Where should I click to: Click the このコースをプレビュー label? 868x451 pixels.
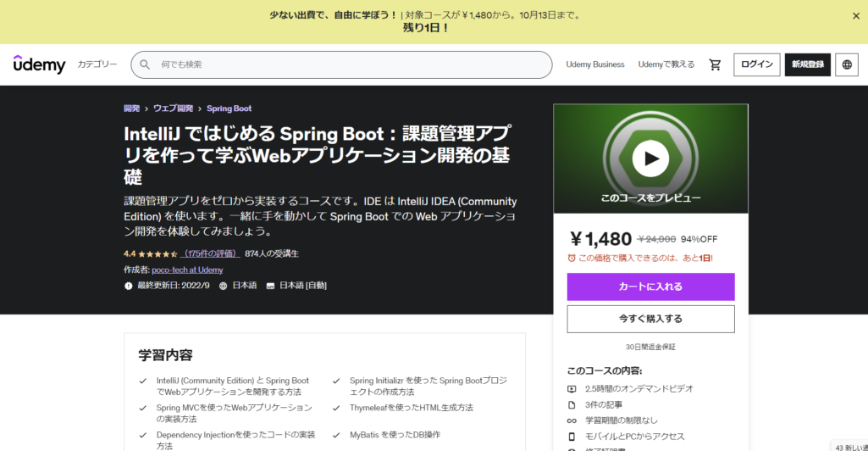(x=650, y=198)
